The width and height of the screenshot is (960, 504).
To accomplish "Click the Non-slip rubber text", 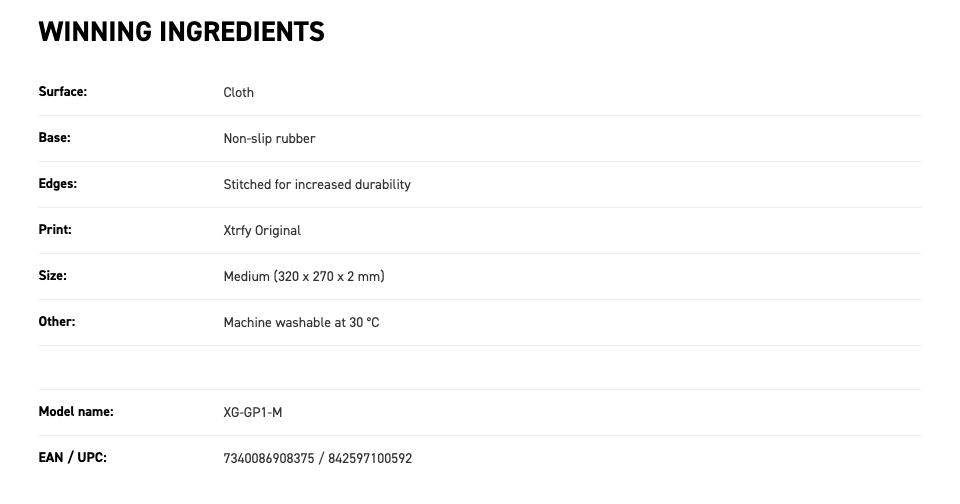I will 269,138.
